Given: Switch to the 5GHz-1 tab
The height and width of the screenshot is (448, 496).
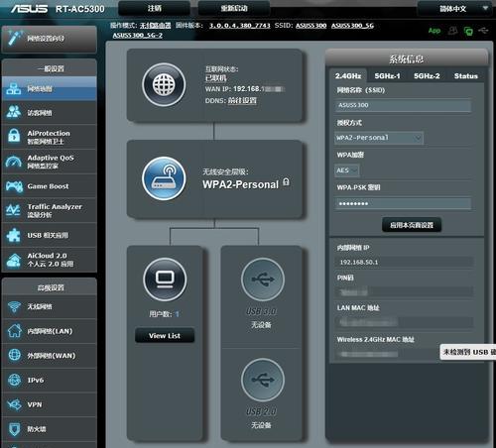Looking at the screenshot, I should click(x=387, y=76).
